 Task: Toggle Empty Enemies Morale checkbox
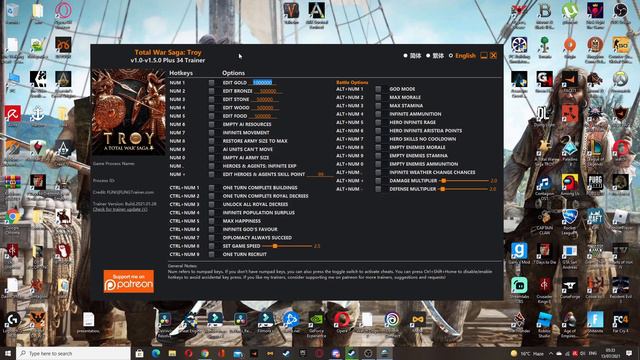point(378,147)
